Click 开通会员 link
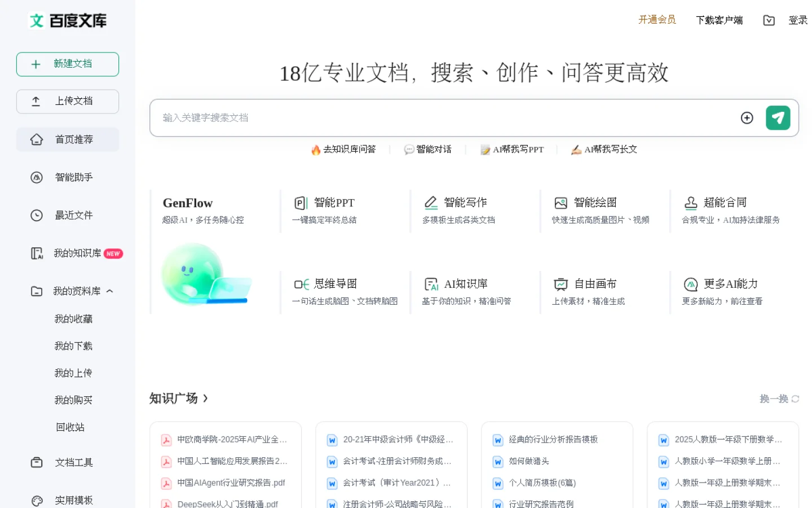This screenshot has height=508, width=812. click(657, 20)
